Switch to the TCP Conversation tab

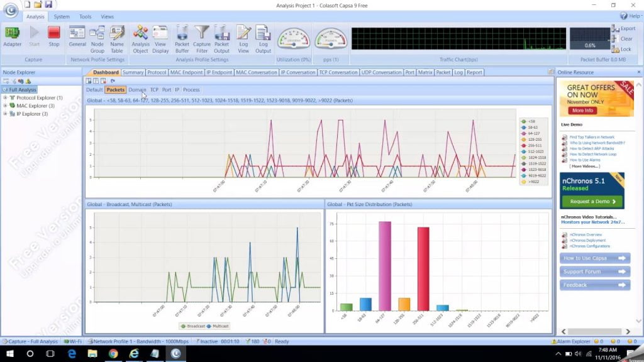338,72
